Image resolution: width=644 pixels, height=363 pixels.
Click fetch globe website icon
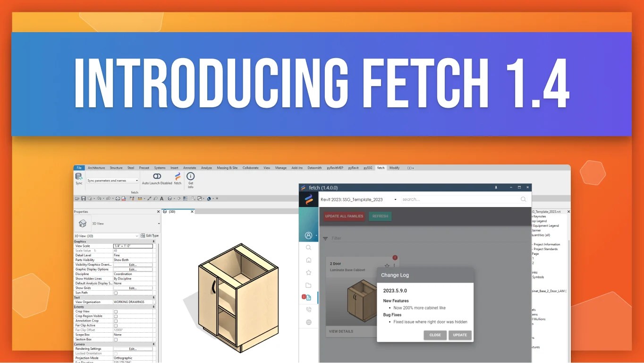pyautogui.click(x=308, y=322)
